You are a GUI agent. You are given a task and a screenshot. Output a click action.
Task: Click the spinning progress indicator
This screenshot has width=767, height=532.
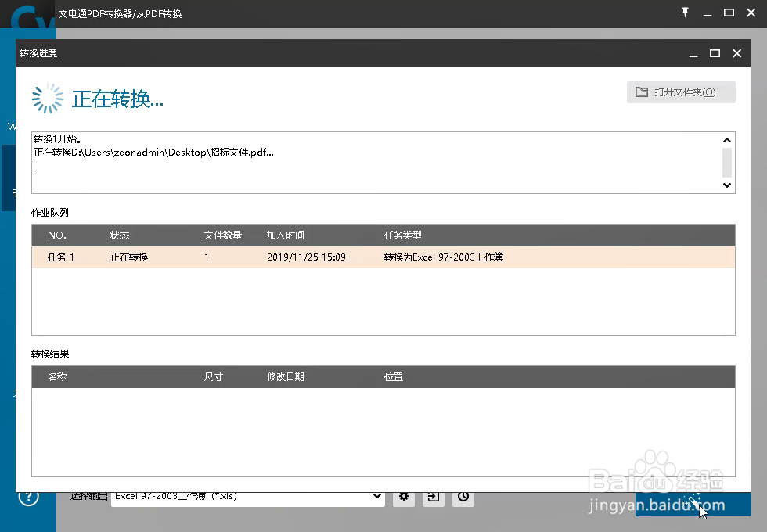(x=48, y=99)
